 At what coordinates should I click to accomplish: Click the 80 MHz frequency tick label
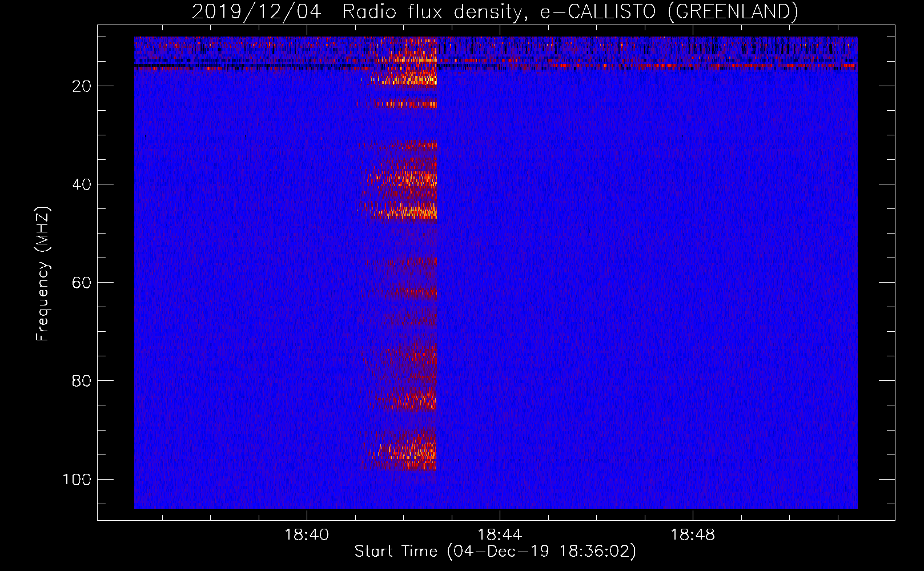pyautogui.click(x=82, y=381)
